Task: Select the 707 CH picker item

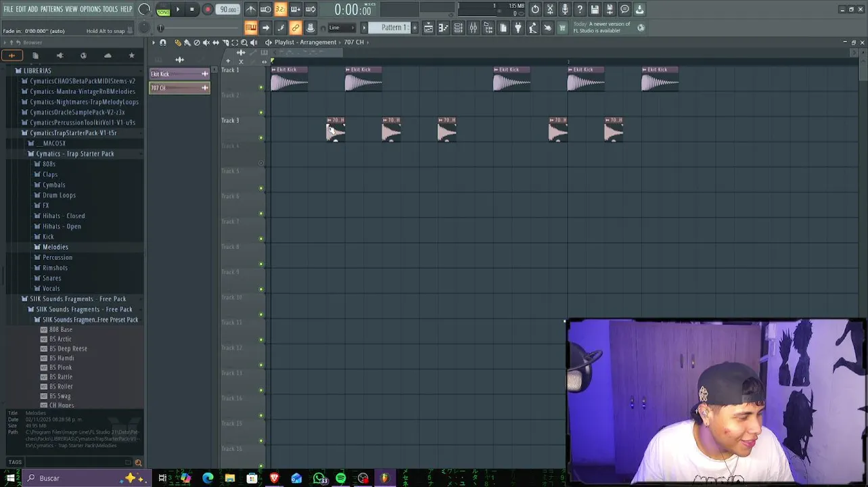Action: 179,88
